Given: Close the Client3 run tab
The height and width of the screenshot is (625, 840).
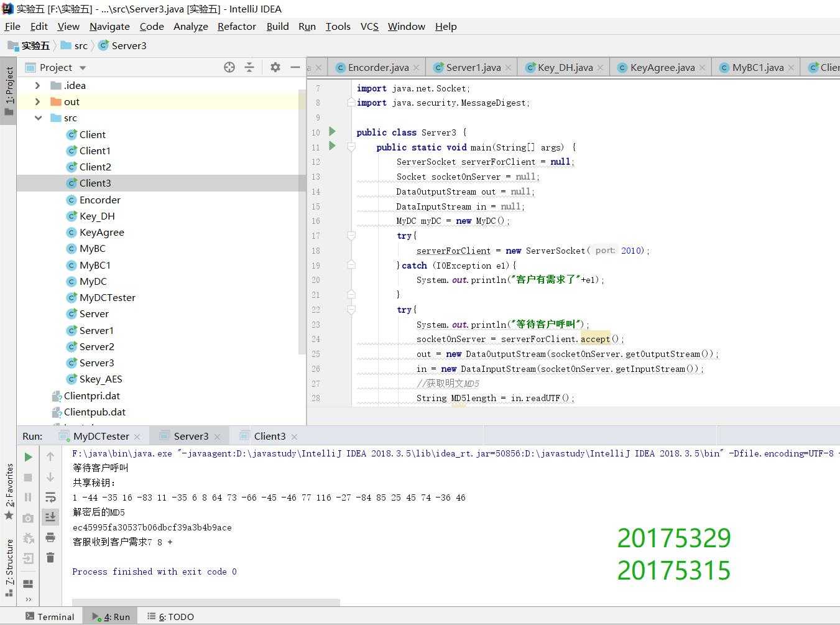Looking at the screenshot, I should coord(294,437).
